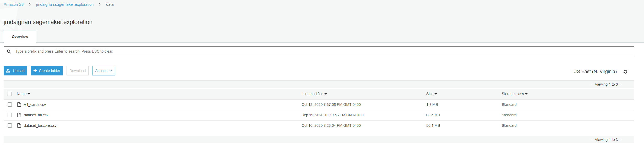Viewport: 644px width, 148px height.
Task: Open the Actions dropdown menu
Action: (x=103, y=71)
